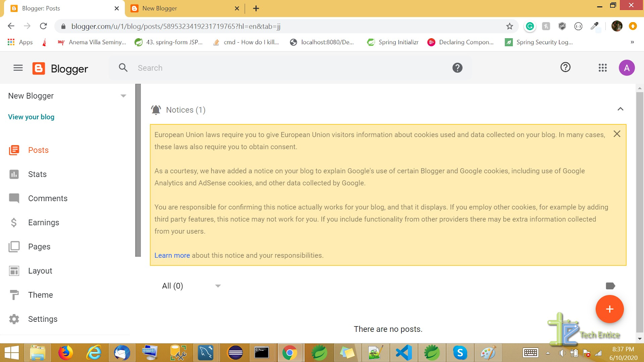Open the account avatar A
The width and height of the screenshot is (644, 362).
pyautogui.click(x=627, y=68)
